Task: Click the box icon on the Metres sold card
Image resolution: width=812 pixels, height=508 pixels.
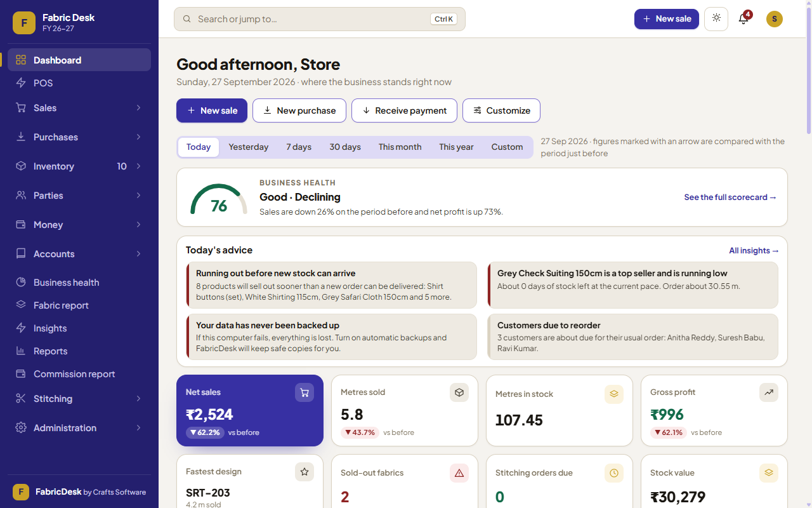Action: point(459,392)
